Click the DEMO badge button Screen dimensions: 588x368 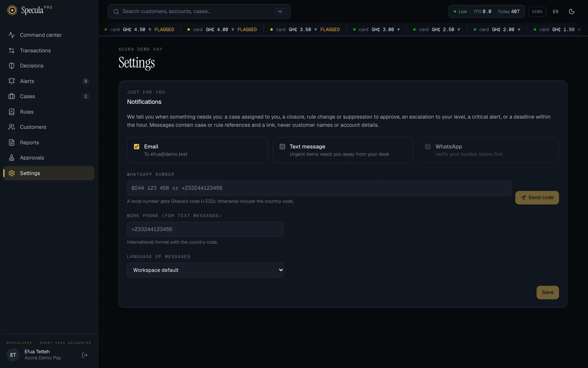(537, 11)
